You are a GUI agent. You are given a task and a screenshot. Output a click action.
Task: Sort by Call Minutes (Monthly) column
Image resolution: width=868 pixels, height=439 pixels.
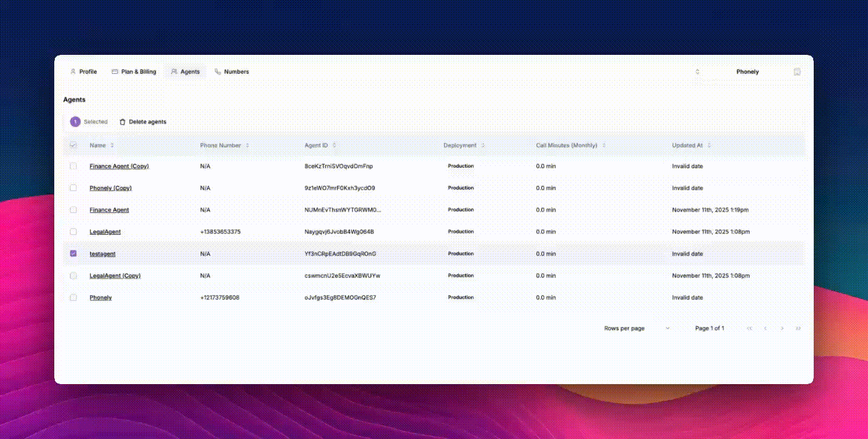tap(571, 146)
